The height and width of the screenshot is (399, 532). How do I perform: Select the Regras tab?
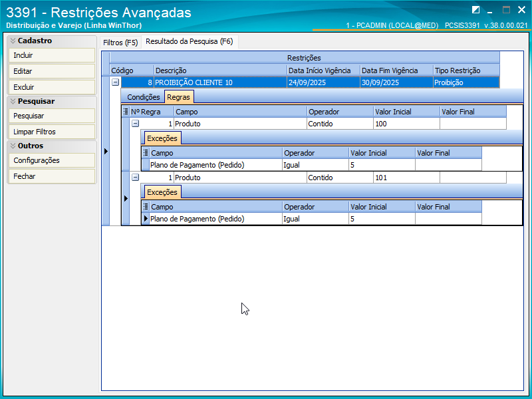[x=179, y=97]
